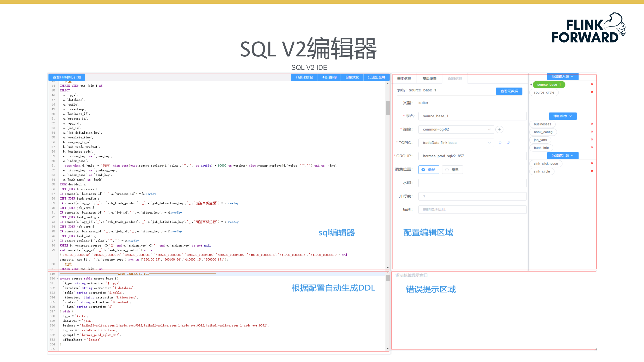Expand the tradeData-flink-base TOPIC dropdown
The image size is (644, 362).
(x=456, y=143)
